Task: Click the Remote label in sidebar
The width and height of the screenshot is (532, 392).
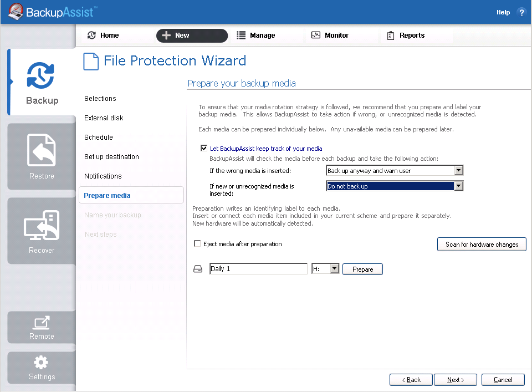Action: [x=42, y=336]
